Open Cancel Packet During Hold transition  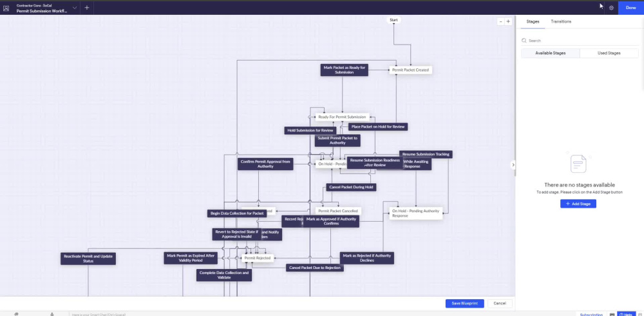[x=351, y=187]
